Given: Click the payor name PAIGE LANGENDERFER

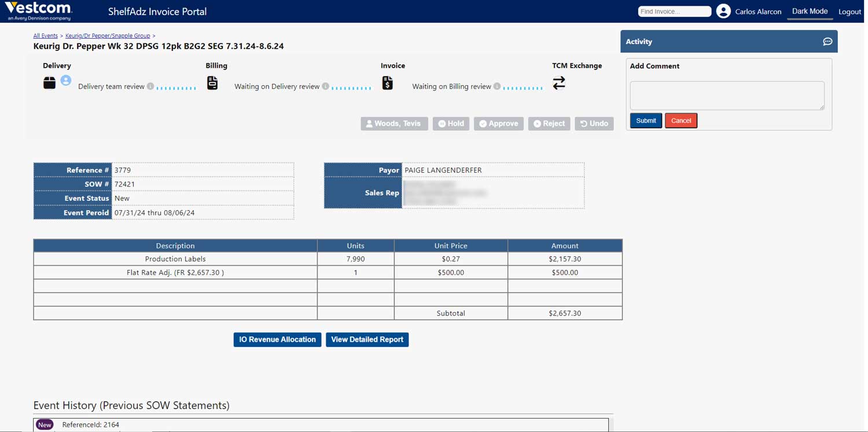Looking at the screenshot, I should (x=443, y=170).
